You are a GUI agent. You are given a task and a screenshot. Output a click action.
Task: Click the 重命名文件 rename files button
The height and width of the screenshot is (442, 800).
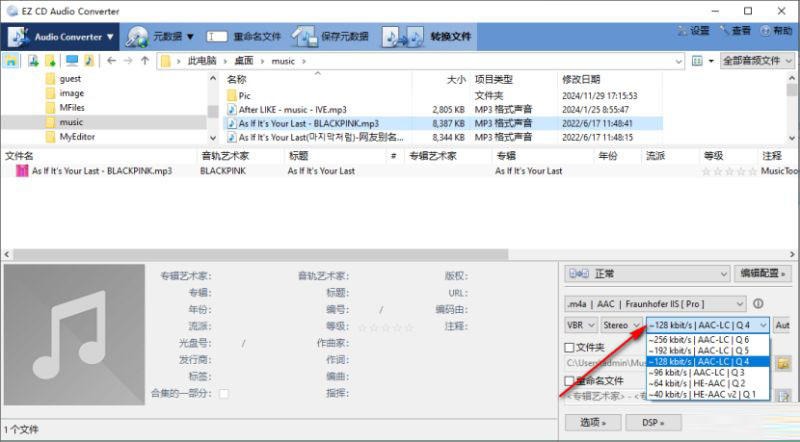[x=244, y=37]
